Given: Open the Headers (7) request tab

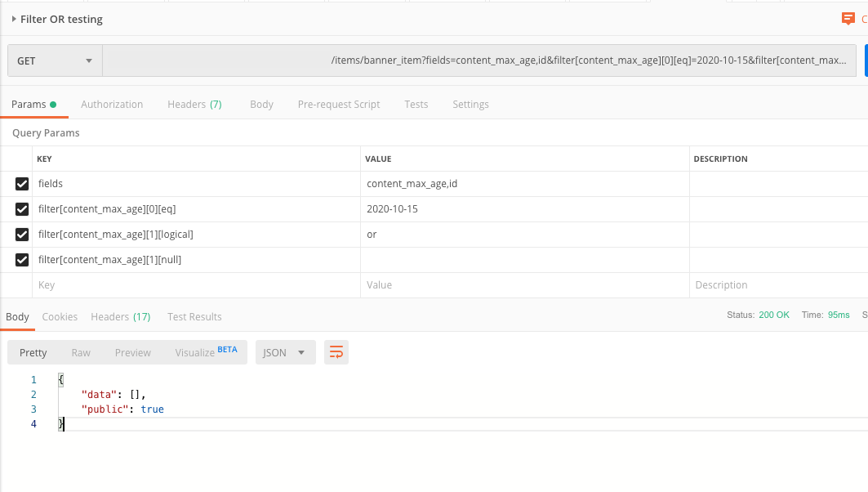Looking at the screenshot, I should click(x=194, y=104).
